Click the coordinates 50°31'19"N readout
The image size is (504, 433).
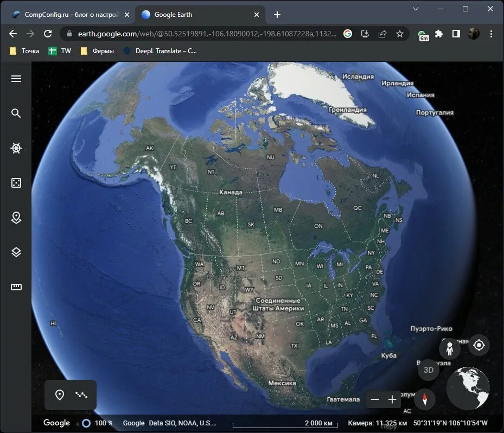click(450, 423)
